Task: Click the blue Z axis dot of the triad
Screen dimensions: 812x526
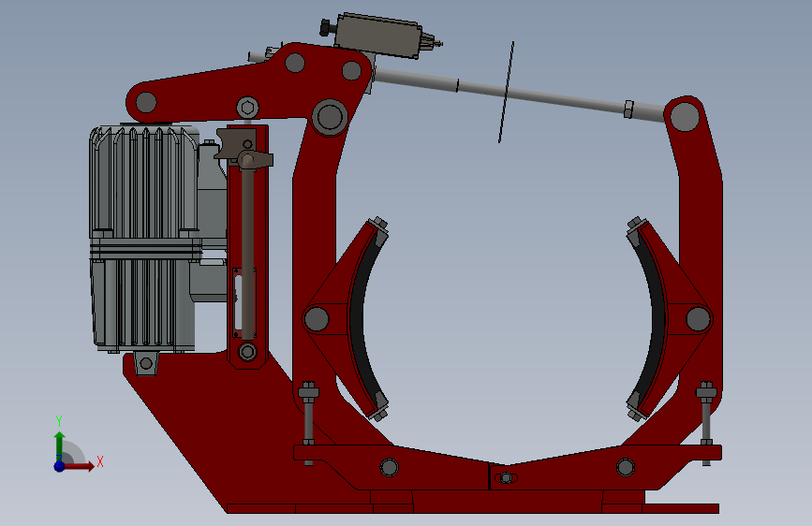Action: [59, 466]
